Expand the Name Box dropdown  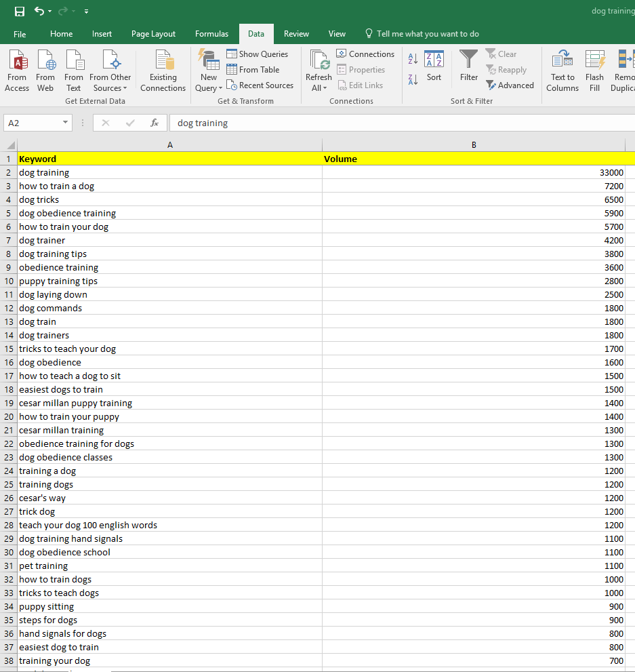click(x=65, y=123)
